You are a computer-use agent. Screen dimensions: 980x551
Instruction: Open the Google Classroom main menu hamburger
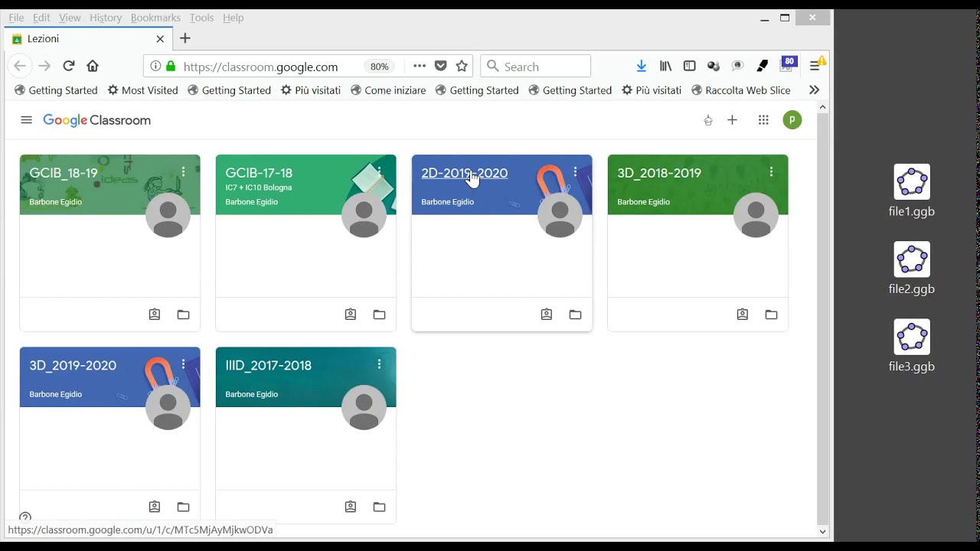click(26, 120)
